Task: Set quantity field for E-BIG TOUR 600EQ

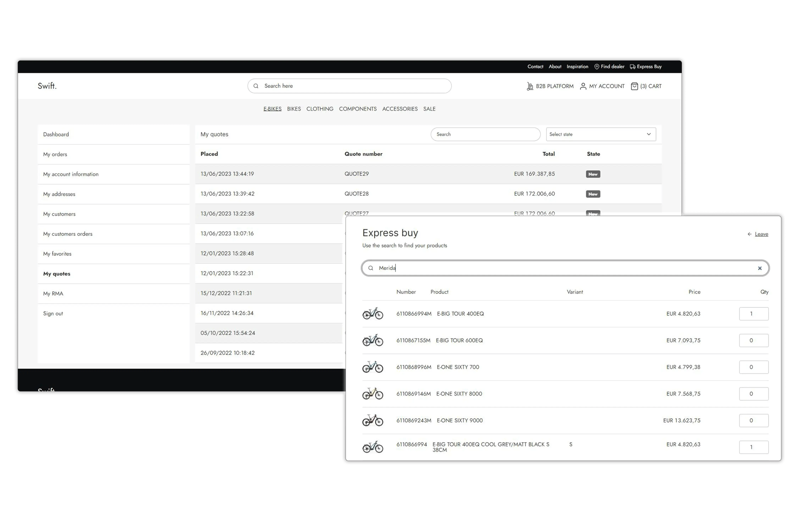Action: pyautogui.click(x=754, y=340)
